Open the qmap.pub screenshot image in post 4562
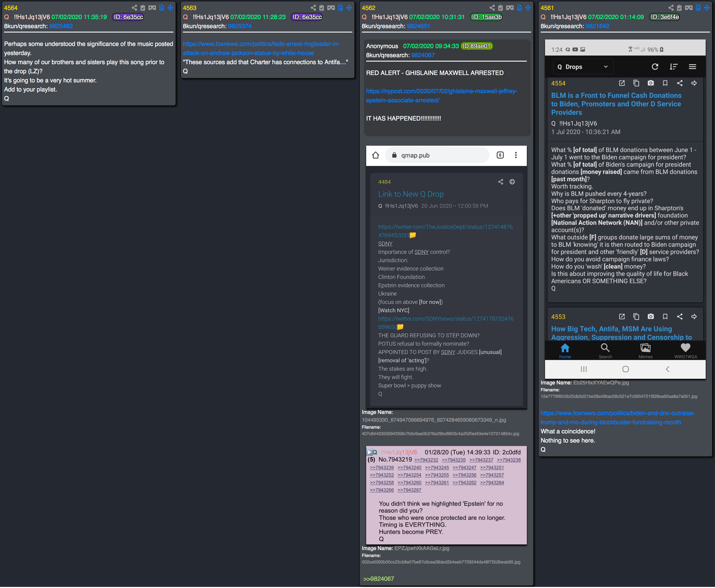The image size is (715, 588). 446,277
